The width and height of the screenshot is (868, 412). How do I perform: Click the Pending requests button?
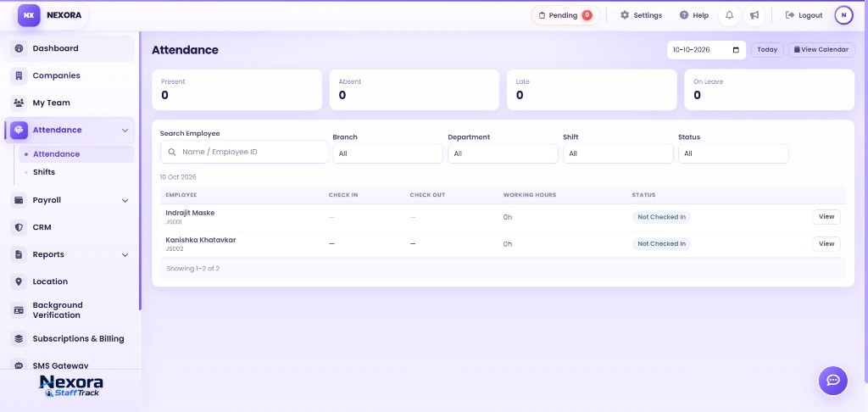click(565, 15)
